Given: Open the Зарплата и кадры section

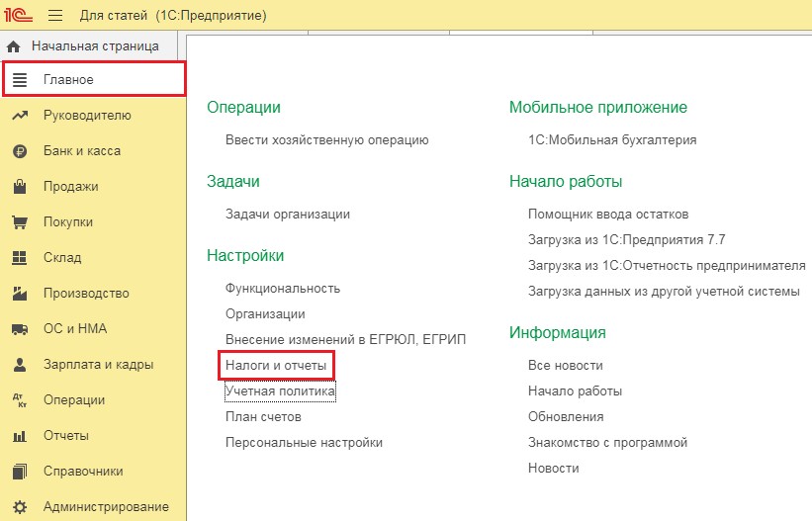Looking at the screenshot, I should pos(98,365).
